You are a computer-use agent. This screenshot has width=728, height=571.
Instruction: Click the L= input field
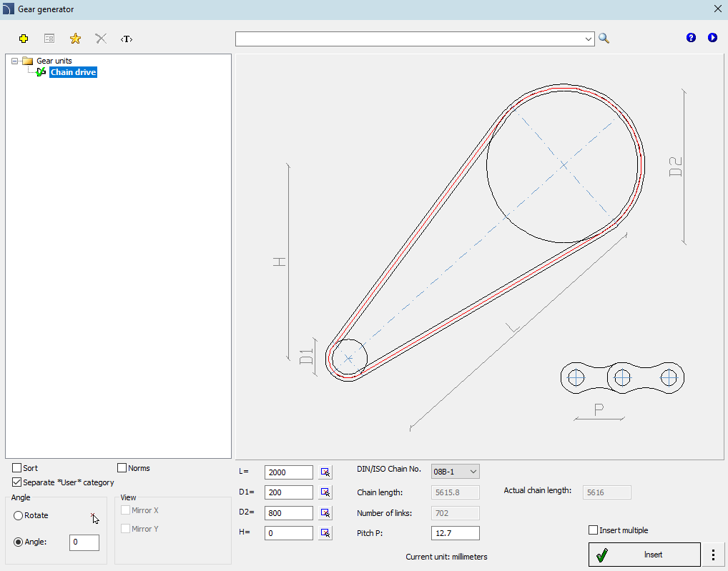(289, 472)
